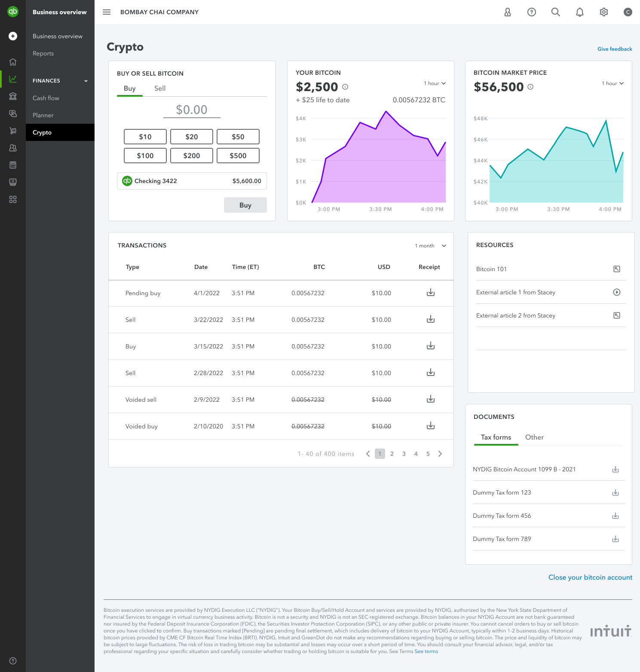Click the gray Buy submit button
The height and width of the screenshot is (672, 640).
245,205
